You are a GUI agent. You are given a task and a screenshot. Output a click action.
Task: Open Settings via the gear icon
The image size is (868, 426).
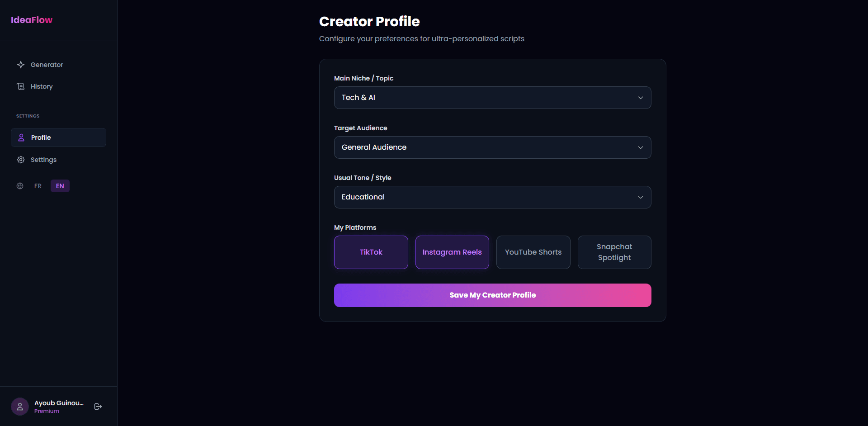(x=20, y=160)
